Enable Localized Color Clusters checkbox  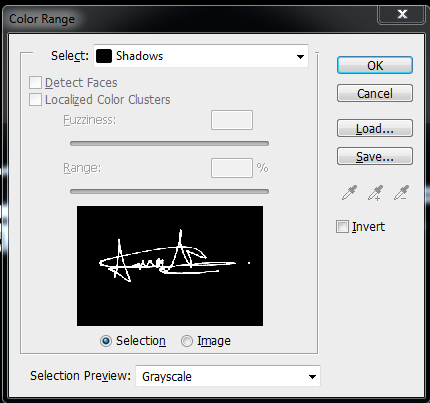coord(35,99)
